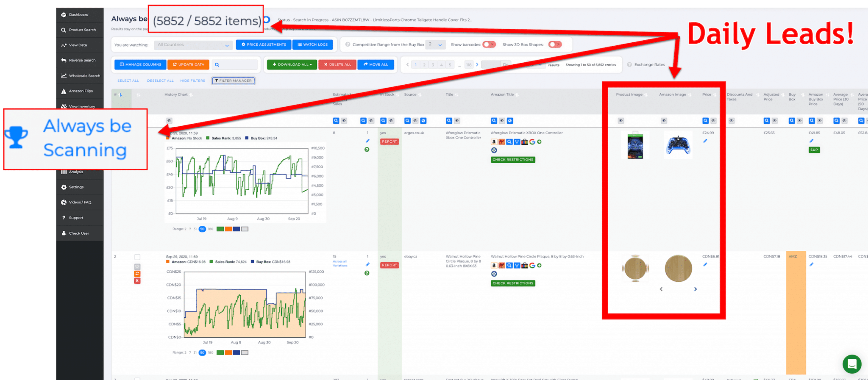Image resolution: width=868 pixels, height=380 pixels.
Task: Click the Update Data button
Action: [x=189, y=64]
